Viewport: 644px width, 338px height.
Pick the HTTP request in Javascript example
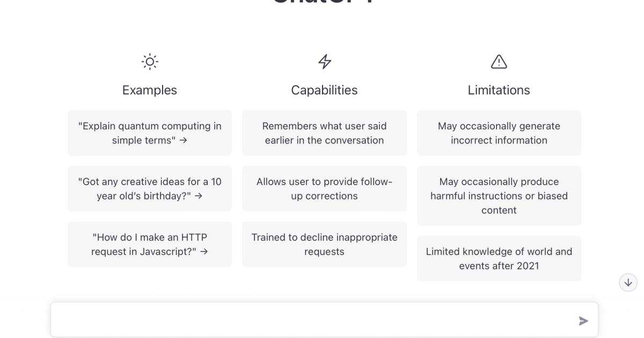click(x=150, y=244)
